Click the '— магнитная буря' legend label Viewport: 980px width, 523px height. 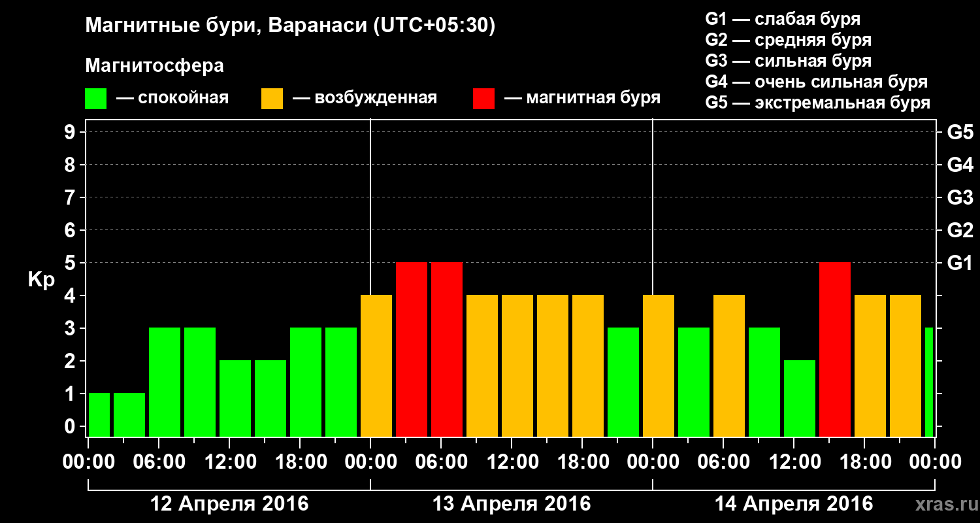(583, 98)
